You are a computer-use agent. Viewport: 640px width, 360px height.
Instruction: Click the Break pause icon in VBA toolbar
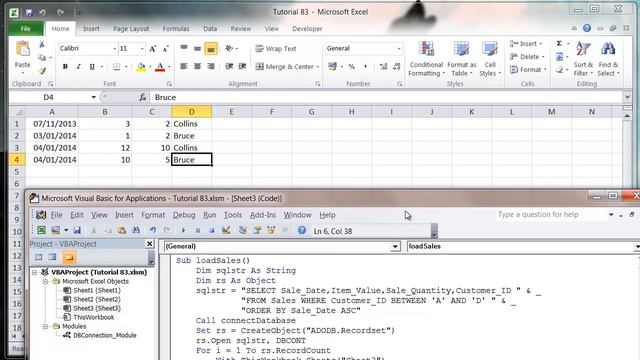198,231
